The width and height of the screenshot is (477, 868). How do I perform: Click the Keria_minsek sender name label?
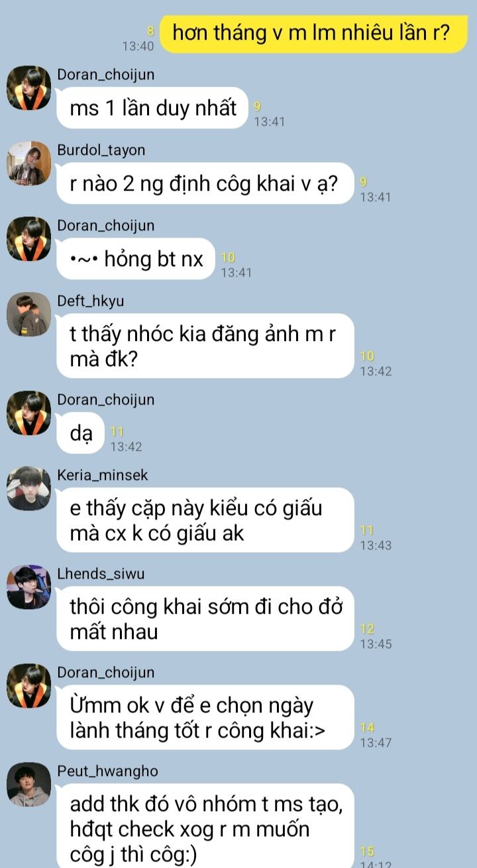tap(103, 475)
